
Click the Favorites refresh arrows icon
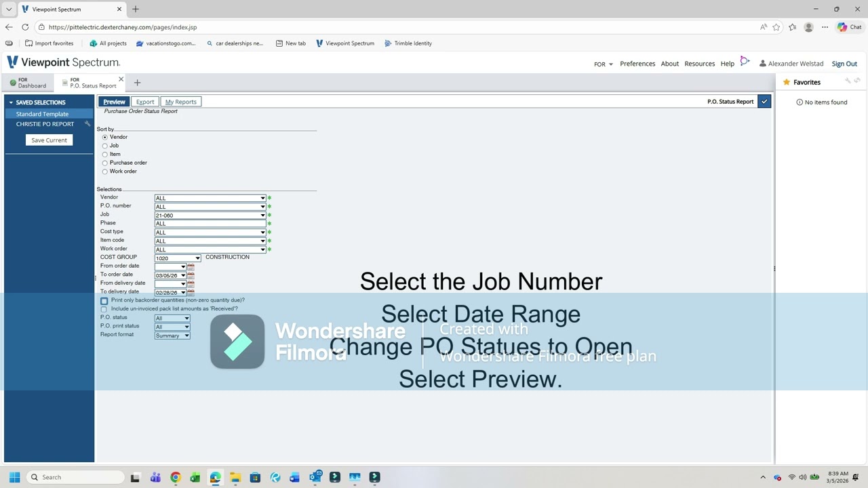(x=857, y=81)
